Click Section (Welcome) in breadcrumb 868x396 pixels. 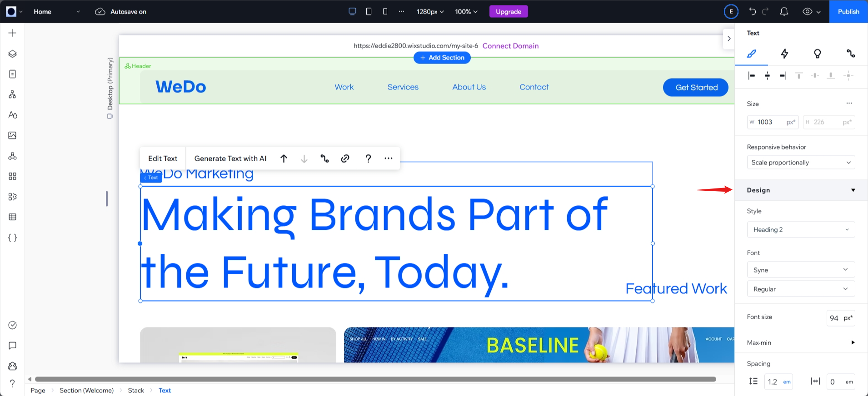click(x=86, y=391)
